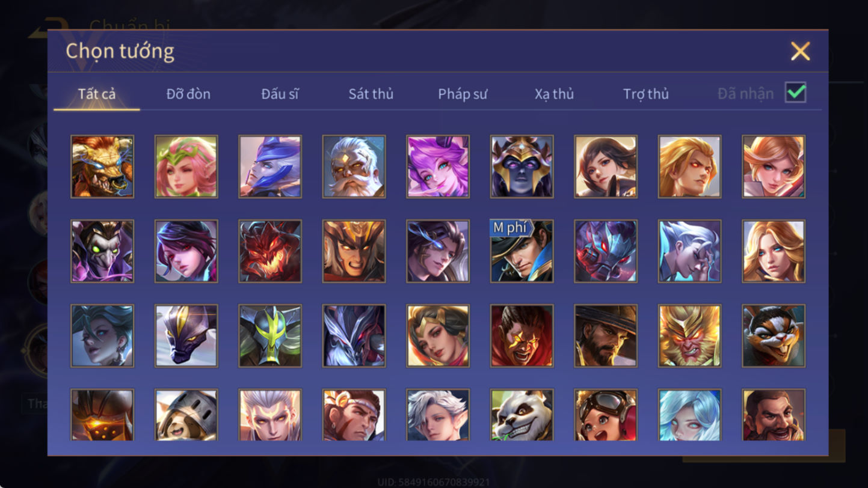
Task: Select the golden monkey king hero
Action: [689, 335]
